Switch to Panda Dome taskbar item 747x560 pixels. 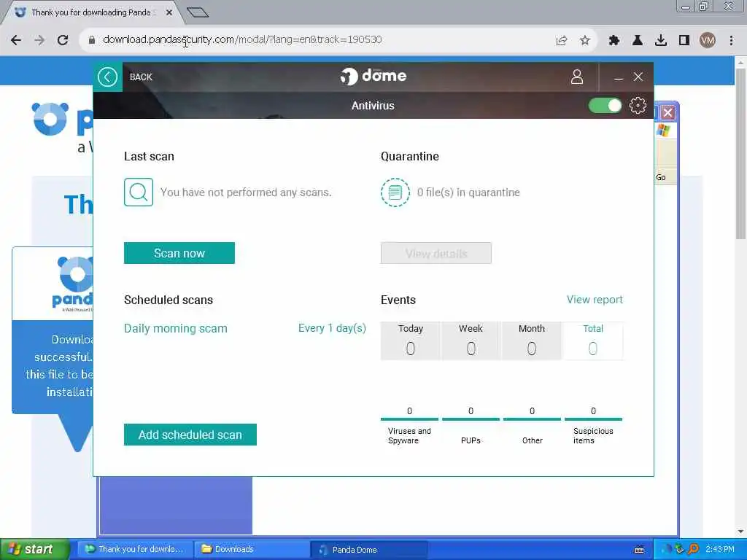368,550
